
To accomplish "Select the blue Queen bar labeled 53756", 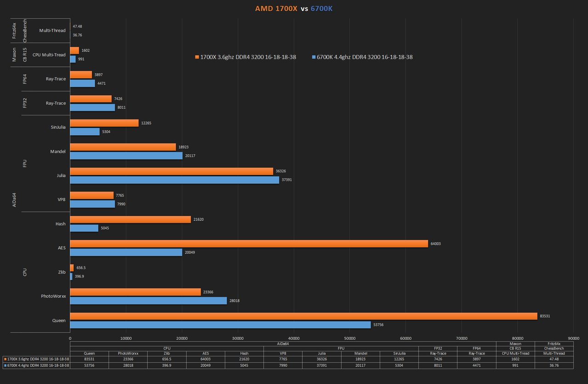I will (x=220, y=325).
